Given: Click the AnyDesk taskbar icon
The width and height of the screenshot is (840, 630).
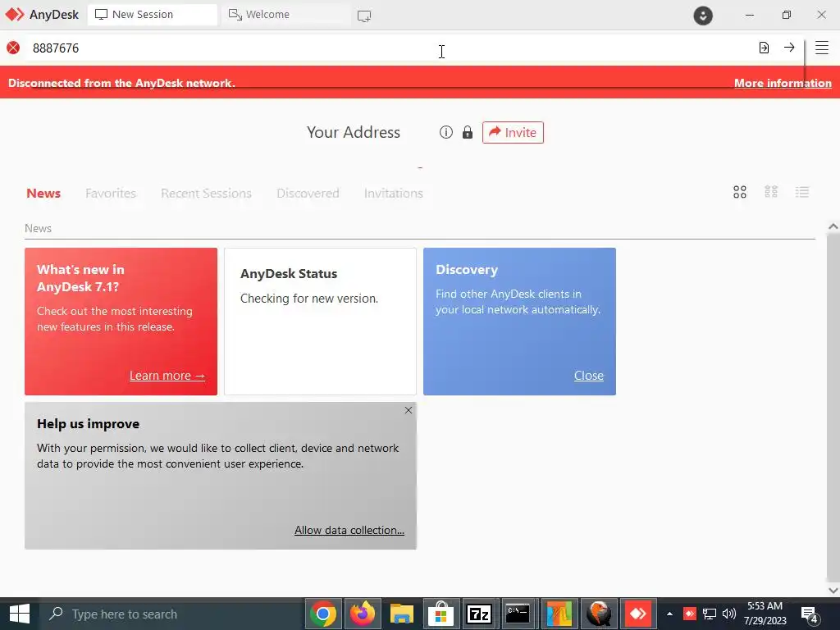Looking at the screenshot, I should [637, 614].
